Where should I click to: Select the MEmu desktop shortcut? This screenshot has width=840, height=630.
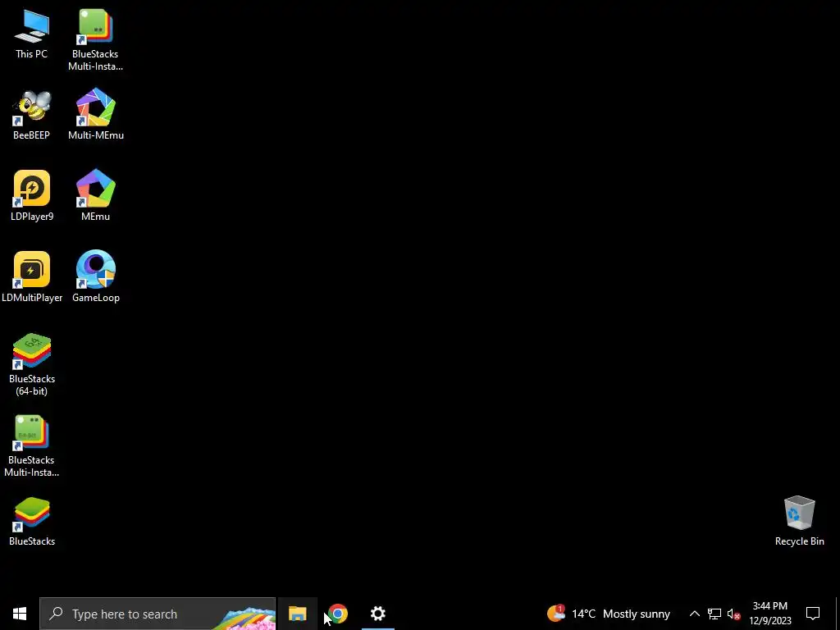(x=96, y=195)
